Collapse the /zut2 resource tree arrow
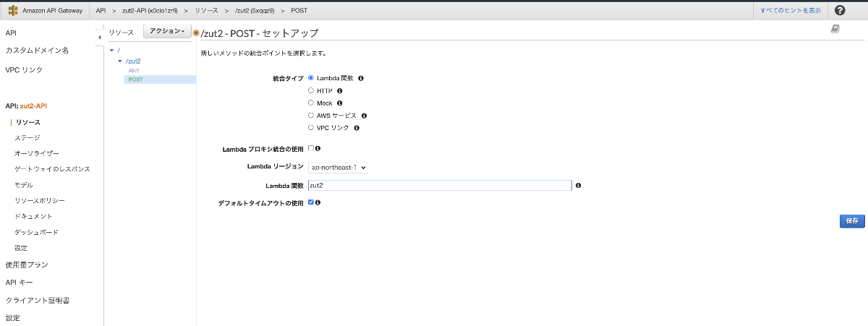The image size is (868, 326). [x=119, y=61]
